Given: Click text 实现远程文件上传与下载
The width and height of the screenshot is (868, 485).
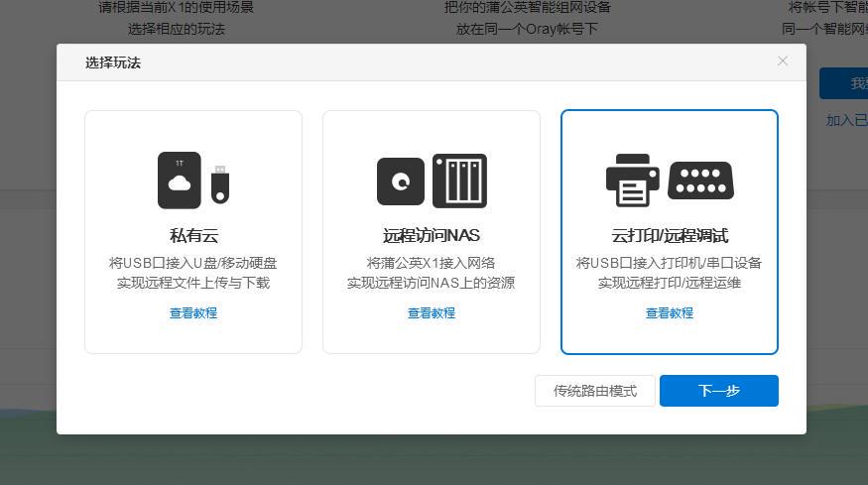Looking at the screenshot, I should coord(193,283).
